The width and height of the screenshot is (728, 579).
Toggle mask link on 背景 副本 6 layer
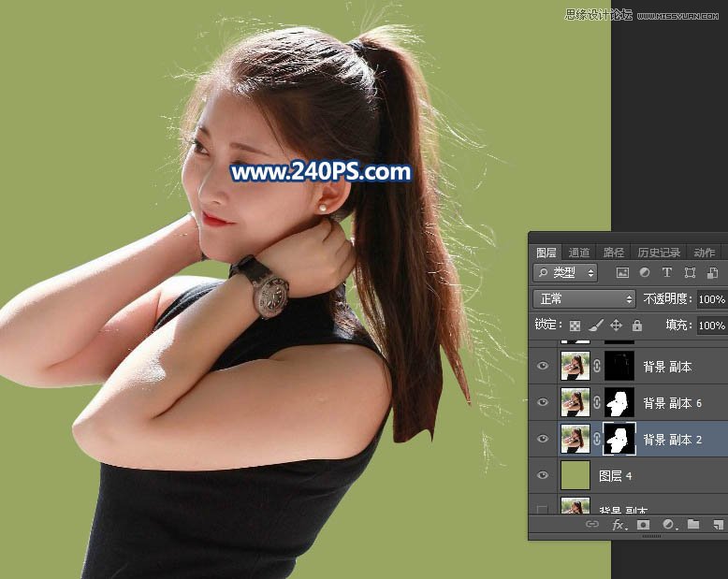coord(597,402)
